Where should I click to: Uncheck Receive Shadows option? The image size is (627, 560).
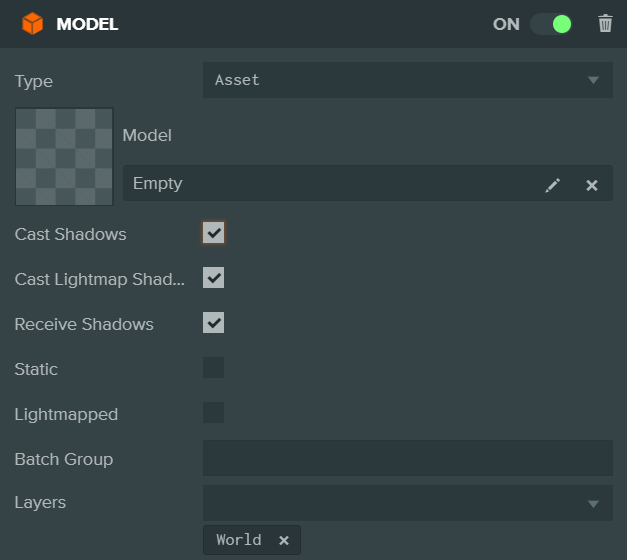click(213, 323)
